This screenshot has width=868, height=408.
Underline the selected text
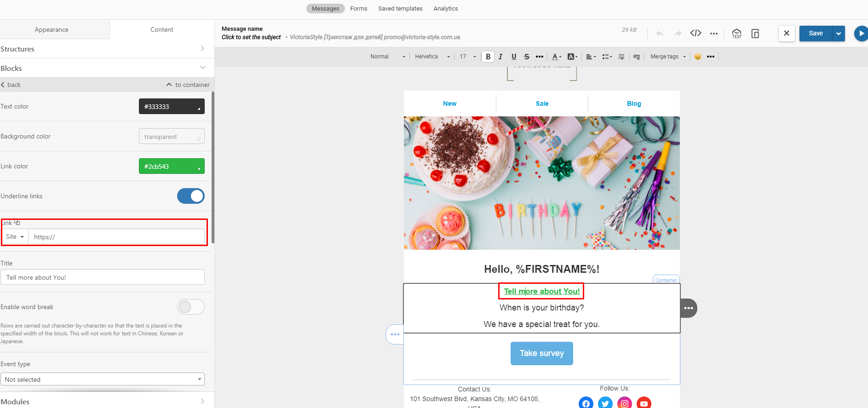(514, 57)
